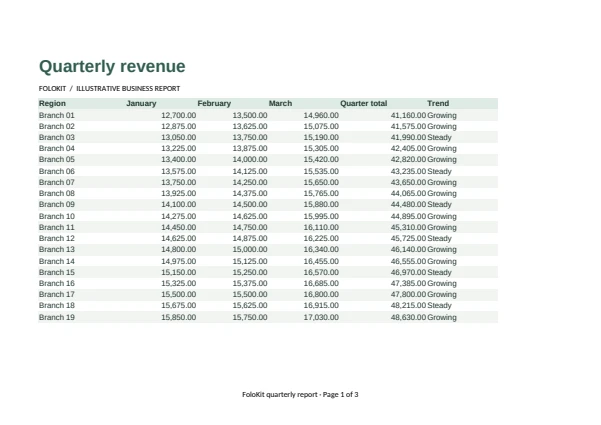Click the Growing trend for Branch 01

coord(442,115)
